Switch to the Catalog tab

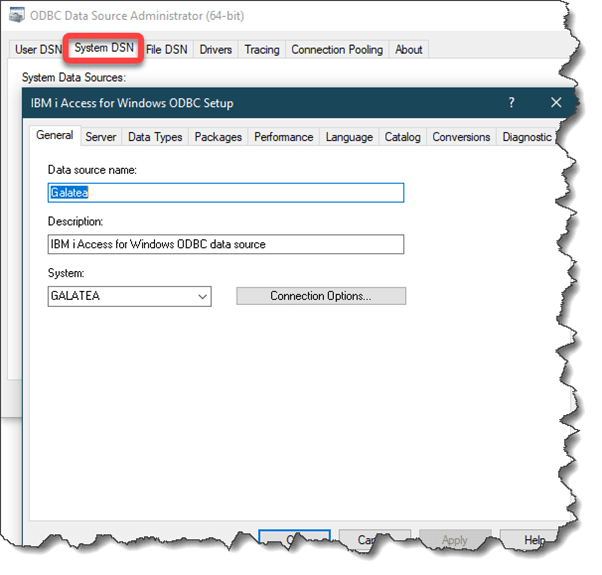click(403, 137)
